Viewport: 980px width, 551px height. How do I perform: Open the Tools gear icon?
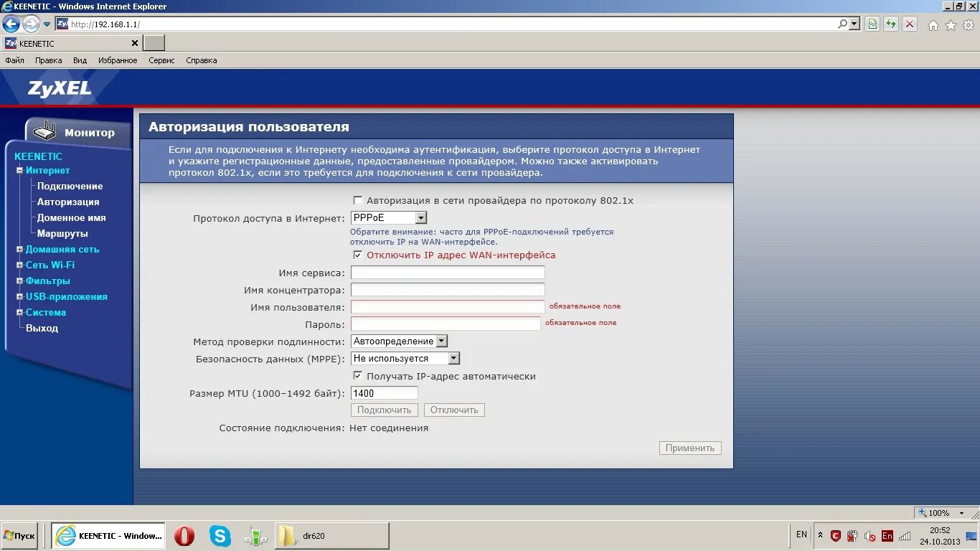point(969,25)
